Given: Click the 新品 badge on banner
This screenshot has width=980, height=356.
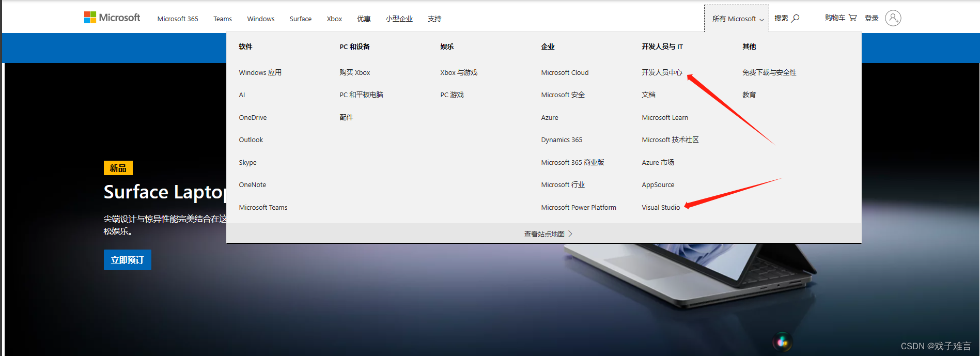Looking at the screenshot, I should (118, 168).
